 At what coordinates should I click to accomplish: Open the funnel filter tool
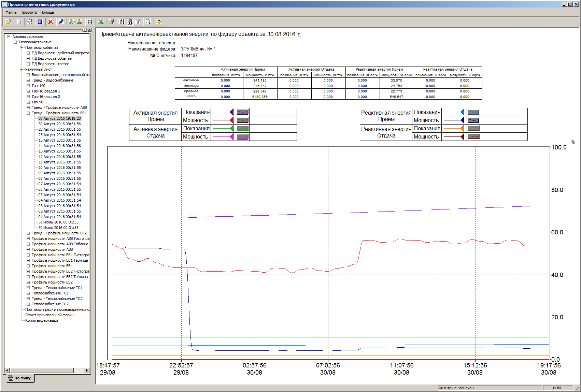[x=138, y=22]
